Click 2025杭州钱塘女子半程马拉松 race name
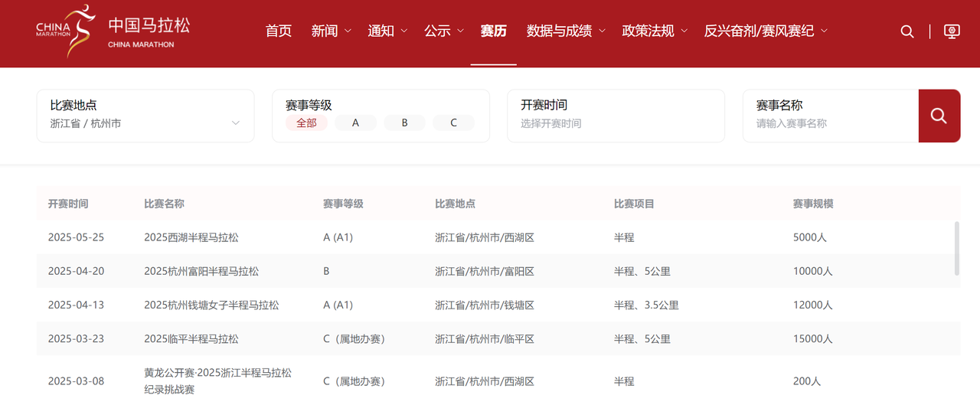 pyautogui.click(x=211, y=305)
